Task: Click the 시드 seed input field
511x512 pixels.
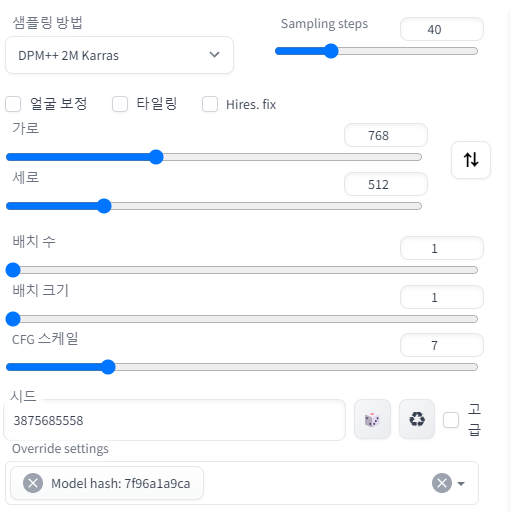Action: [175, 420]
